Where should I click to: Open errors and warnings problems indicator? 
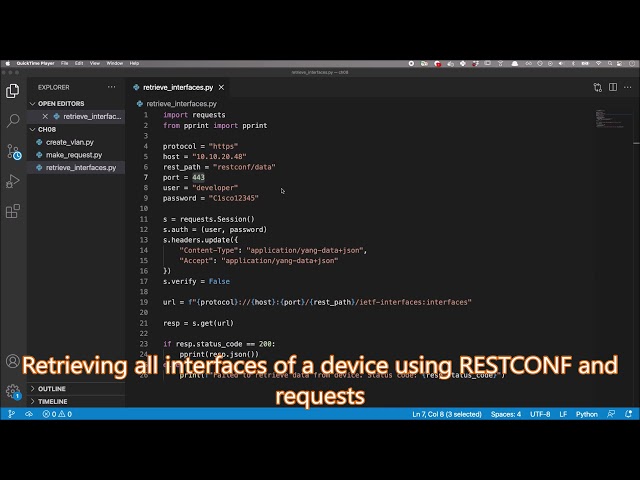click(x=57, y=414)
